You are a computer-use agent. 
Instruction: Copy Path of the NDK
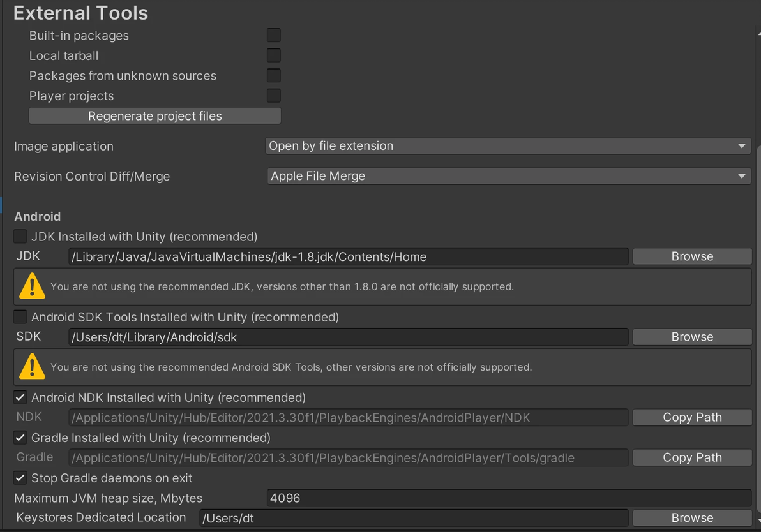click(692, 418)
